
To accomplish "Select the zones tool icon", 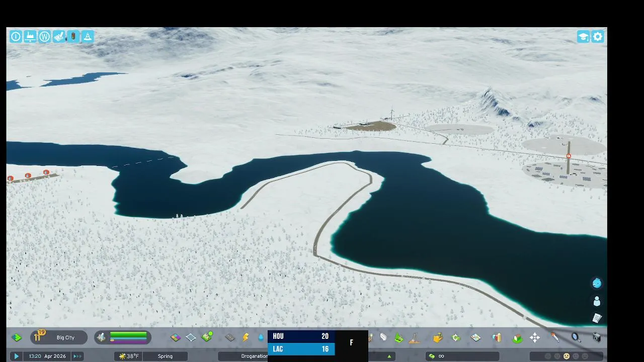I will [176, 337].
